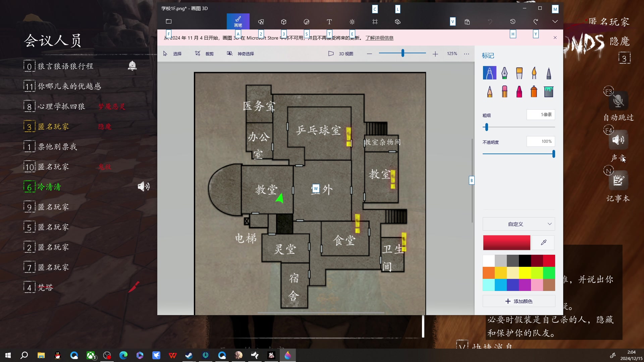Select the Crayon brush
The width and height of the screenshot is (644, 362).
coord(519,92)
